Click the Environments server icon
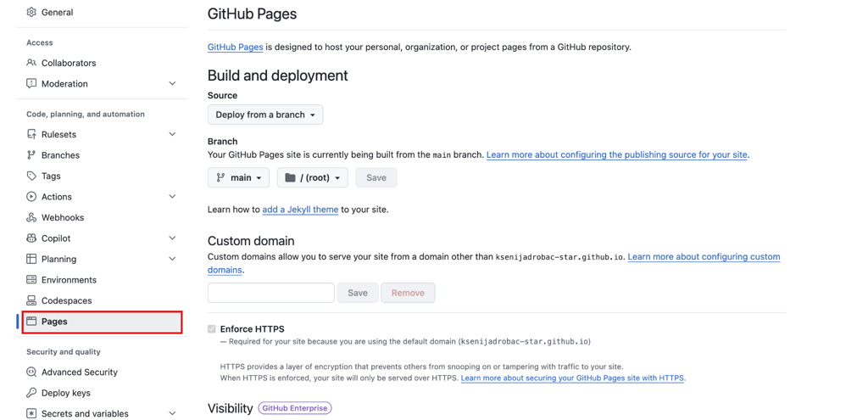The width and height of the screenshot is (868, 420). click(x=31, y=280)
